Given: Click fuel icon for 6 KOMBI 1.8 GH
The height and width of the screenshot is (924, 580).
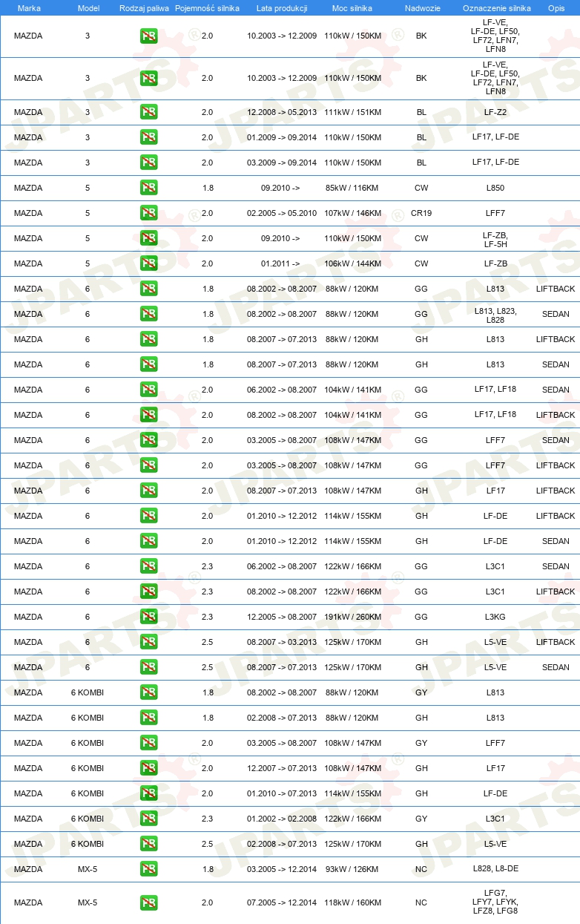Looking at the screenshot, I should pyautogui.click(x=148, y=718).
